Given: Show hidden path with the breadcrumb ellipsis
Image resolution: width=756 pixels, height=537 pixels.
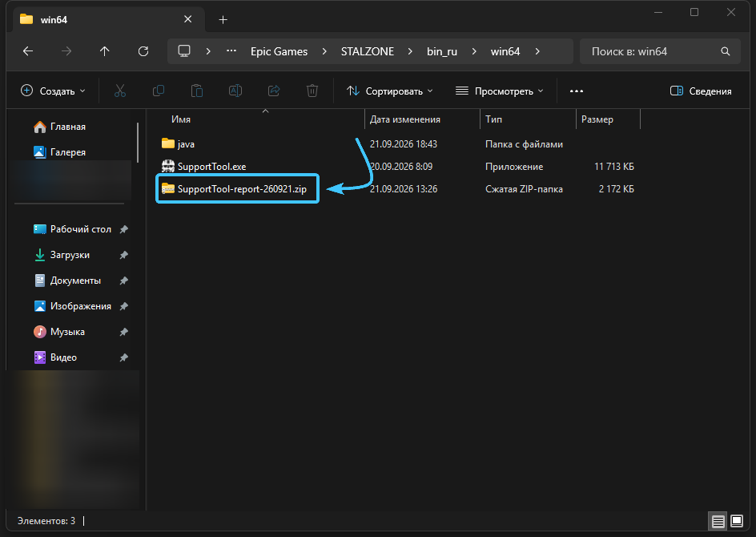Looking at the screenshot, I should click(231, 51).
